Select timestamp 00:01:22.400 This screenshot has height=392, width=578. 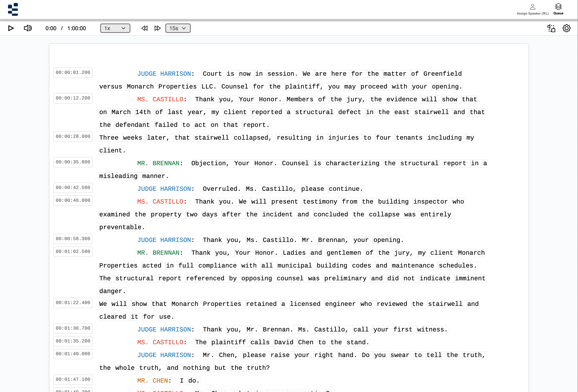73,303
